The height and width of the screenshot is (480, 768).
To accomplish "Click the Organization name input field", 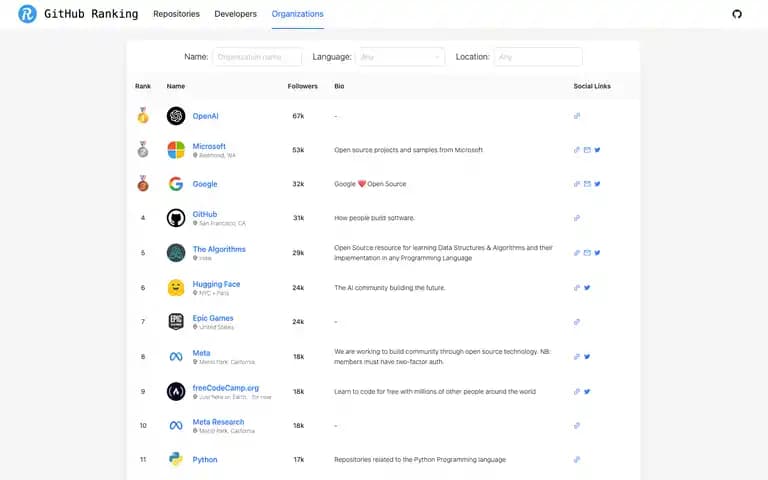I will point(257,57).
